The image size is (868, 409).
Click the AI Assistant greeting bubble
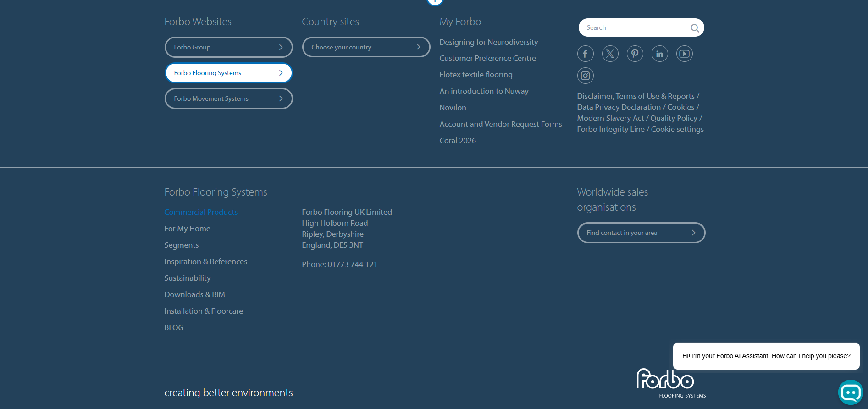coord(766,356)
